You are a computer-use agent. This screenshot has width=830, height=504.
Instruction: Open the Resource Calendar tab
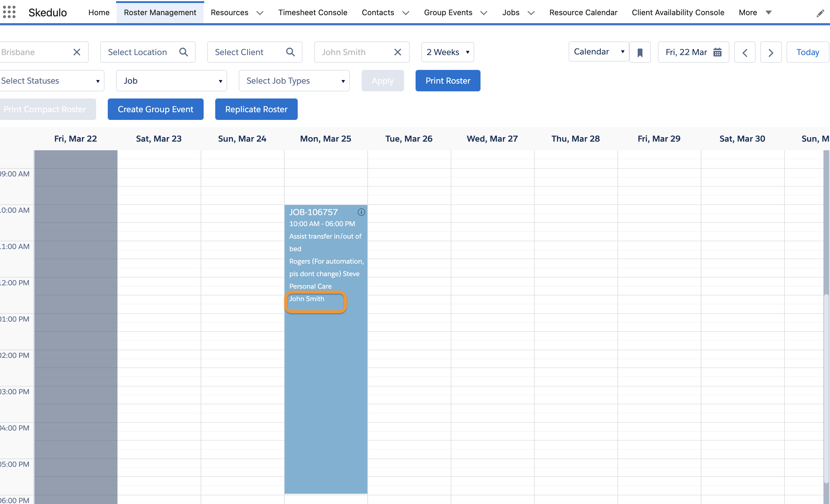(583, 12)
